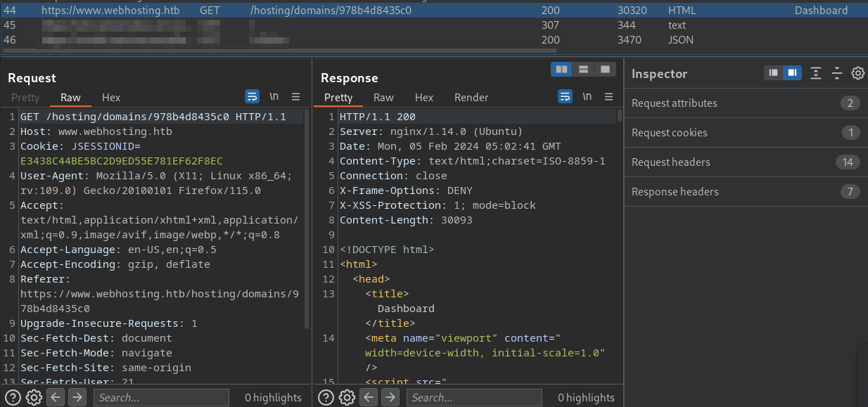
Task: Switch Response view to Pretty tab
Action: point(338,98)
